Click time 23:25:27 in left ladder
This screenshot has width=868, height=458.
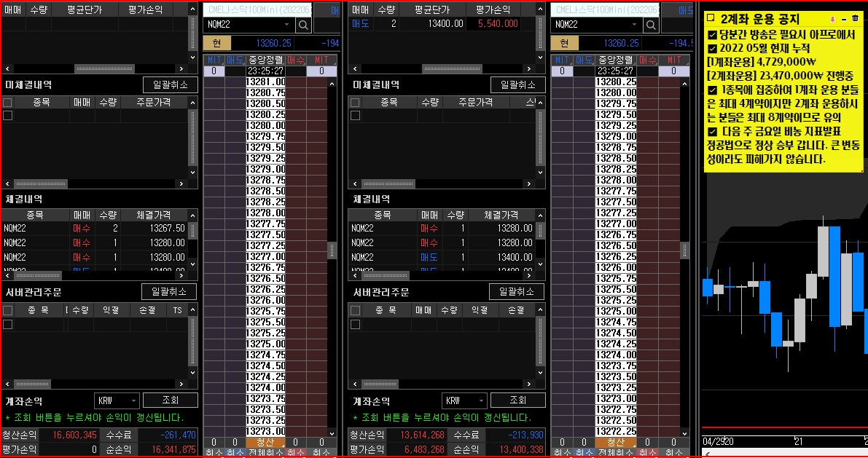[265, 71]
